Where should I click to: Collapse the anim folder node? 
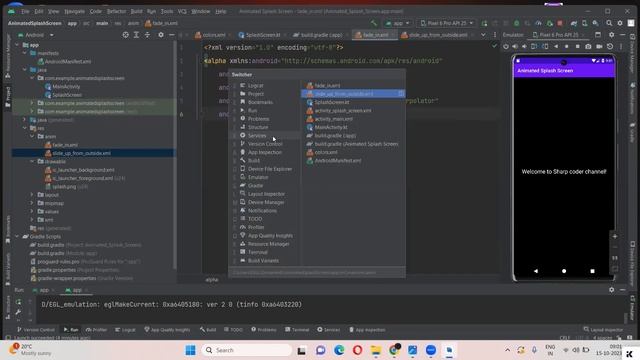pyautogui.click(x=32, y=136)
